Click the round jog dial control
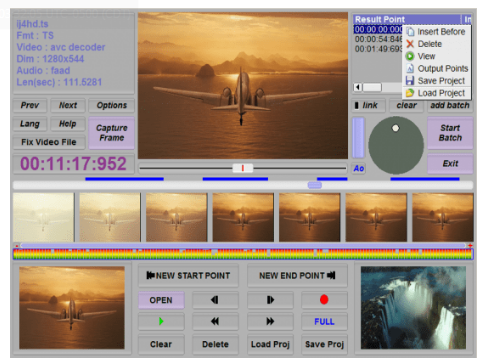 [x=396, y=145]
